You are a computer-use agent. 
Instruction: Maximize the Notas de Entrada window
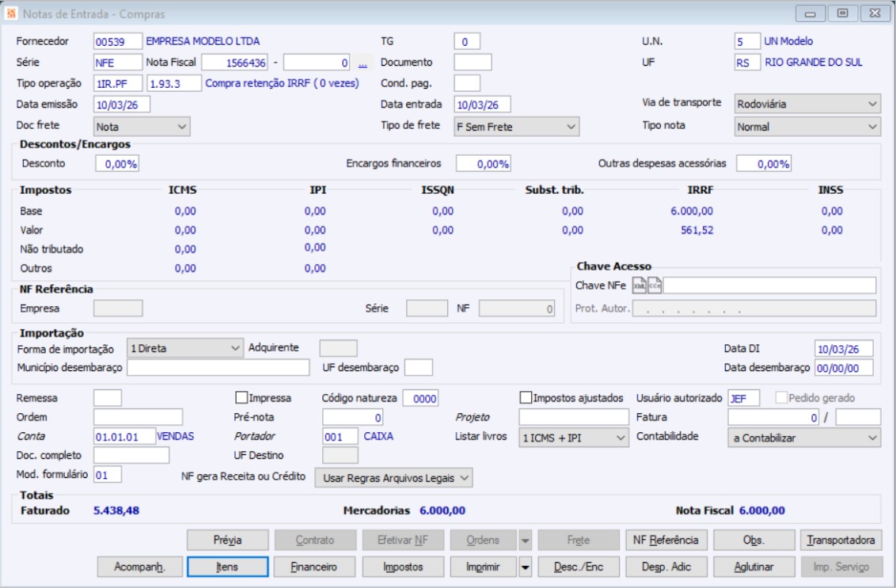(x=841, y=13)
